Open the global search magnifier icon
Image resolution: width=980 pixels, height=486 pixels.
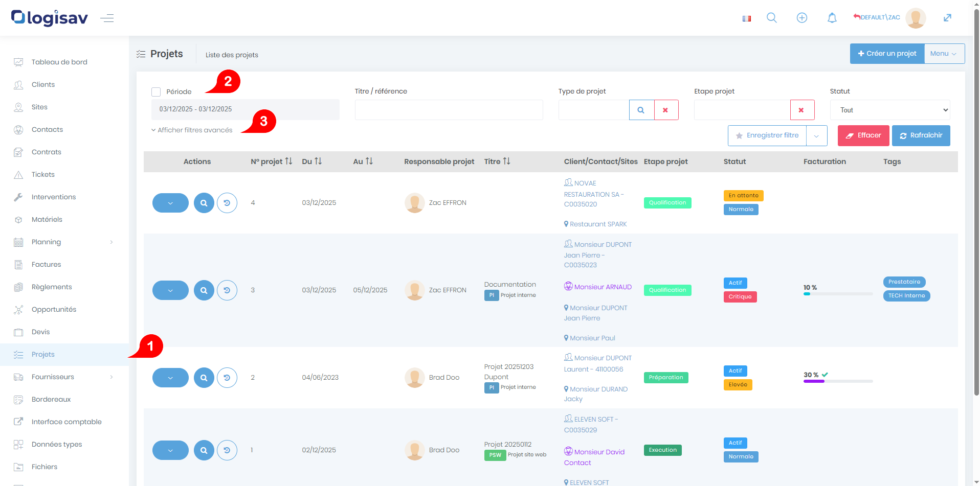coord(771,18)
